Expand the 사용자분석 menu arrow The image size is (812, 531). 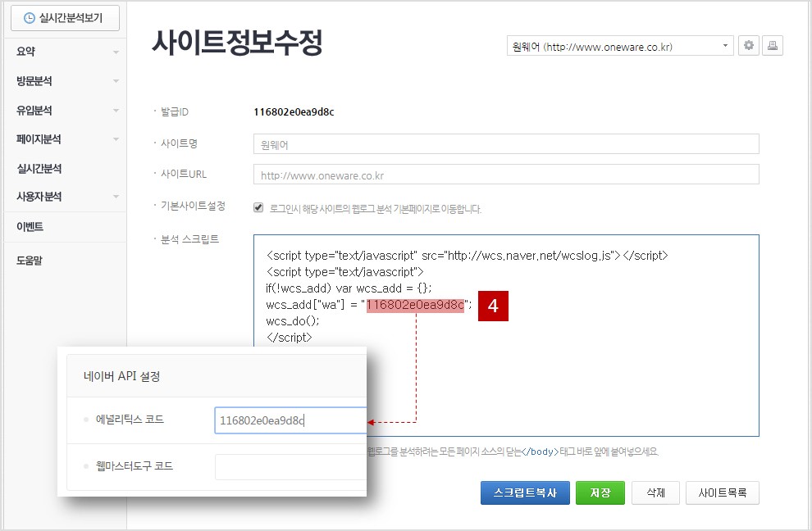[x=116, y=197]
